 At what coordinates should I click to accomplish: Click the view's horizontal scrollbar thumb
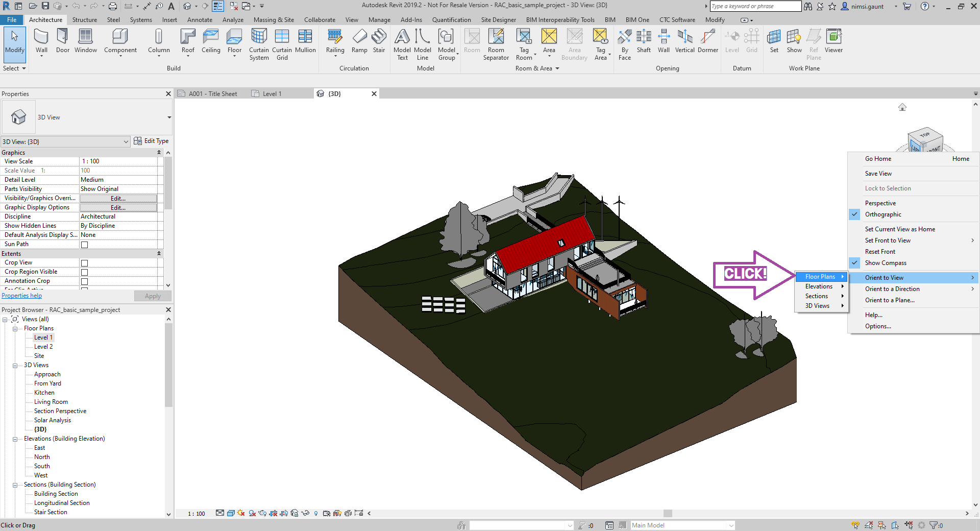pyautogui.click(x=668, y=514)
